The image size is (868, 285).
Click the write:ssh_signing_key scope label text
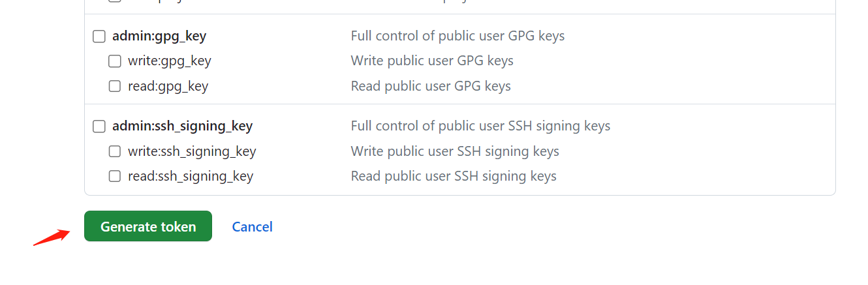[x=192, y=151]
